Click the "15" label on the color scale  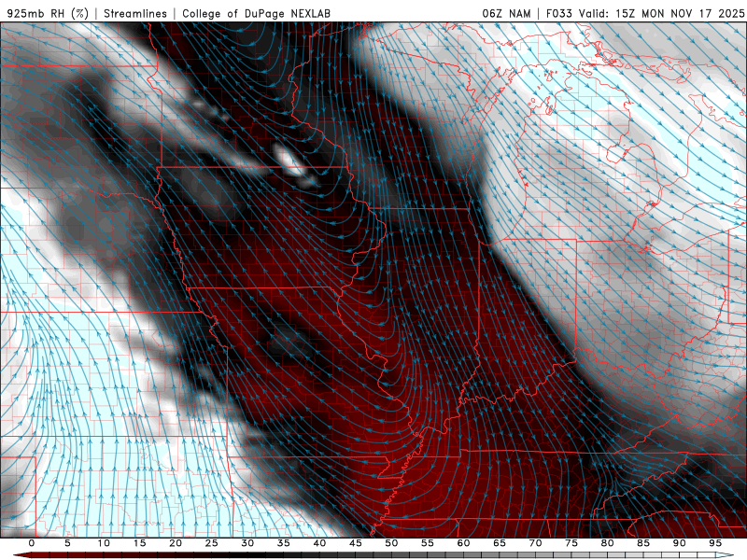pos(139,543)
